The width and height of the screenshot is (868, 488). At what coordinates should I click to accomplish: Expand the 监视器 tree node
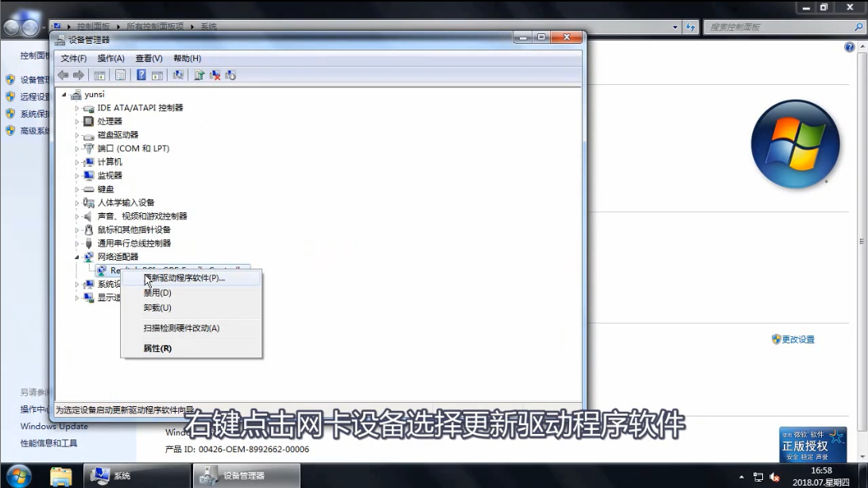pyautogui.click(x=77, y=176)
